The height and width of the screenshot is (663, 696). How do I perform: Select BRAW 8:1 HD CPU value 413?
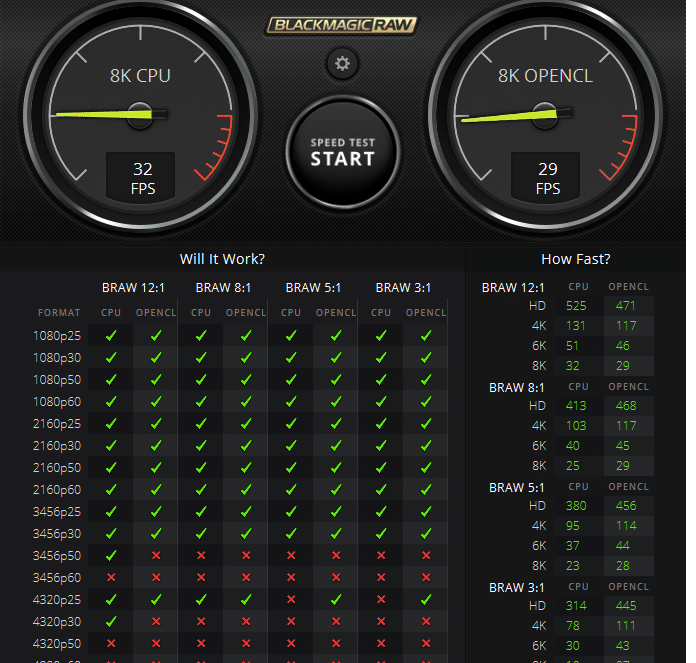pyautogui.click(x=576, y=406)
